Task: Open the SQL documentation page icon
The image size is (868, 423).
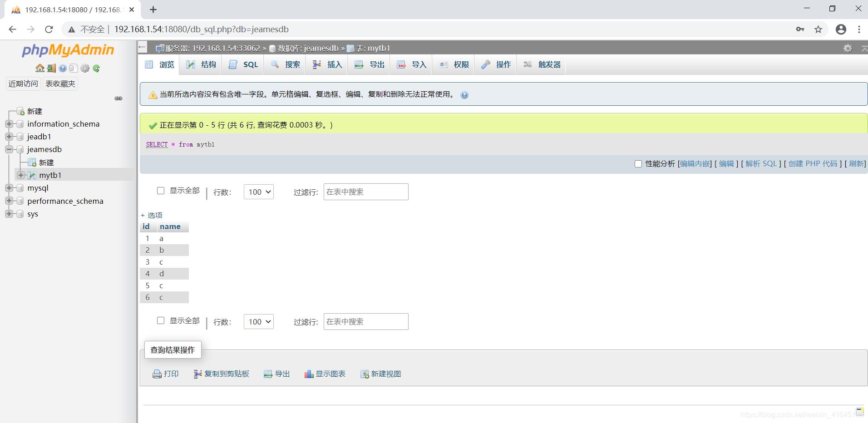Action: pyautogui.click(x=74, y=68)
